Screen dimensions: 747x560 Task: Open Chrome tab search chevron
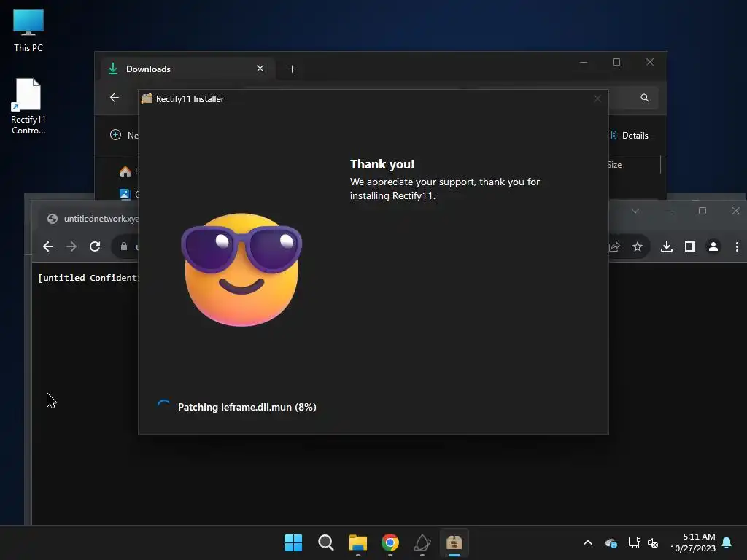coord(635,211)
